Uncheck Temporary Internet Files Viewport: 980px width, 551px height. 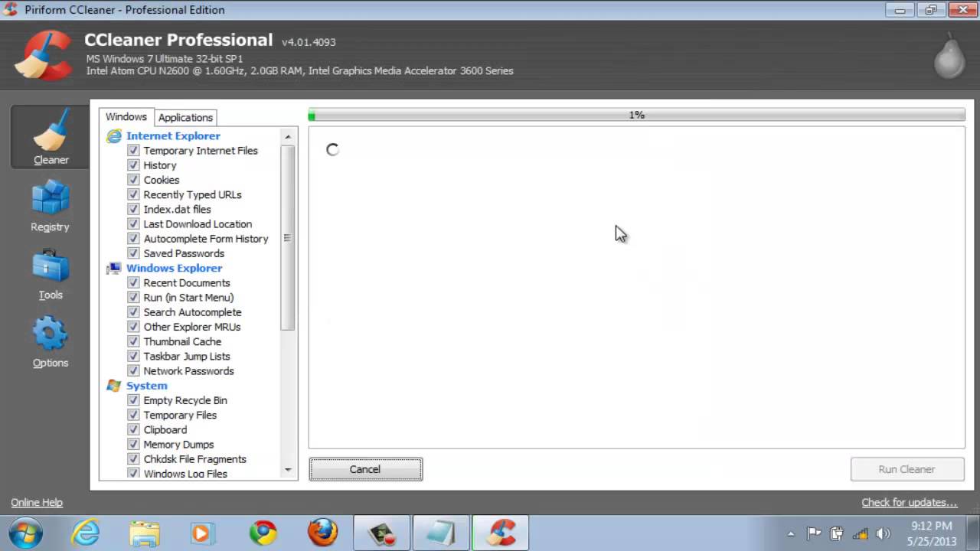133,151
